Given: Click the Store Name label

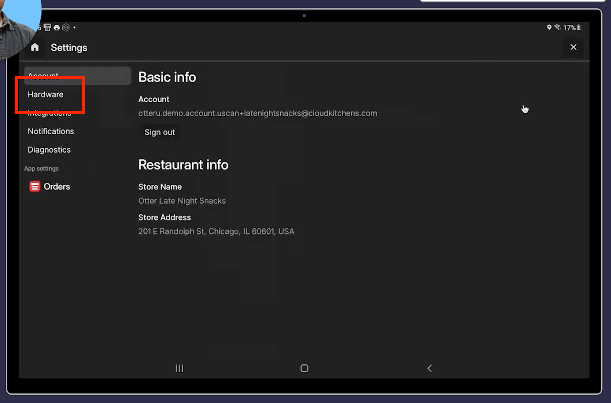Looking at the screenshot, I should pos(160,187).
